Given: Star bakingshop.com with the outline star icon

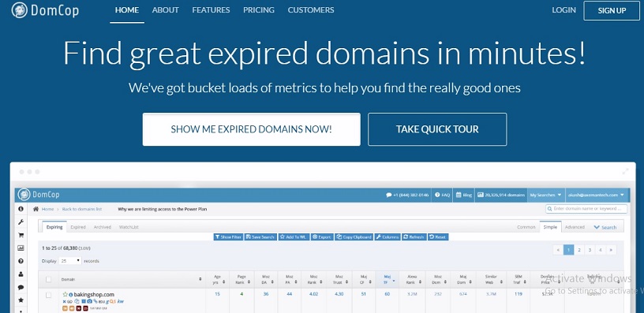Looking at the screenshot, I should [65, 294].
